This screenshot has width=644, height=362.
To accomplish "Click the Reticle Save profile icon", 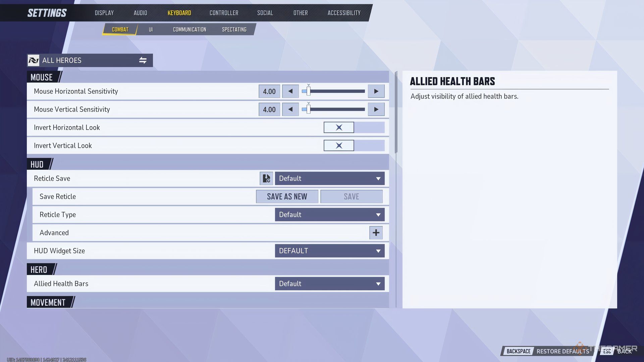I will 265,178.
